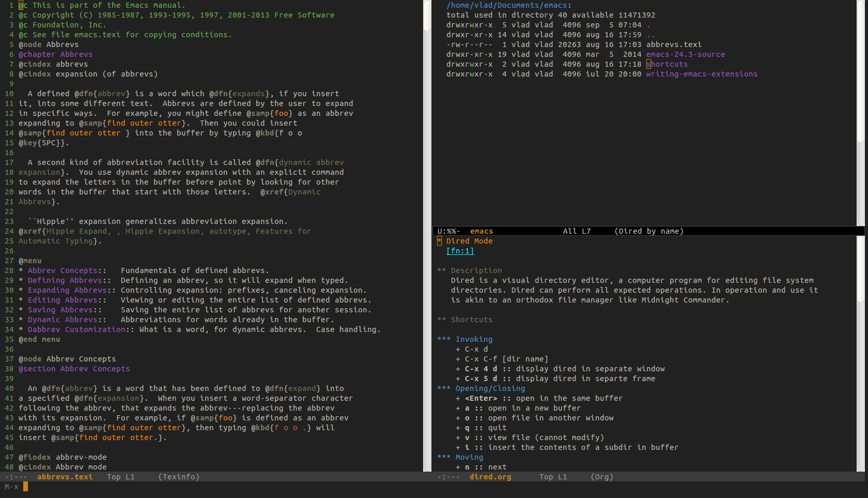Click the abbrevs.texi buffer name in mode line

[x=65, y=477]
